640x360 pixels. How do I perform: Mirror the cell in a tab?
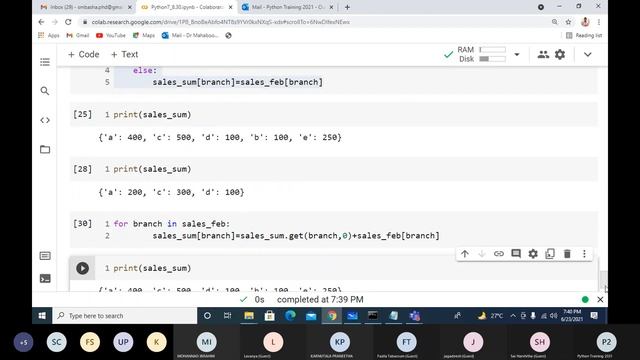click(x=550, y=254)
